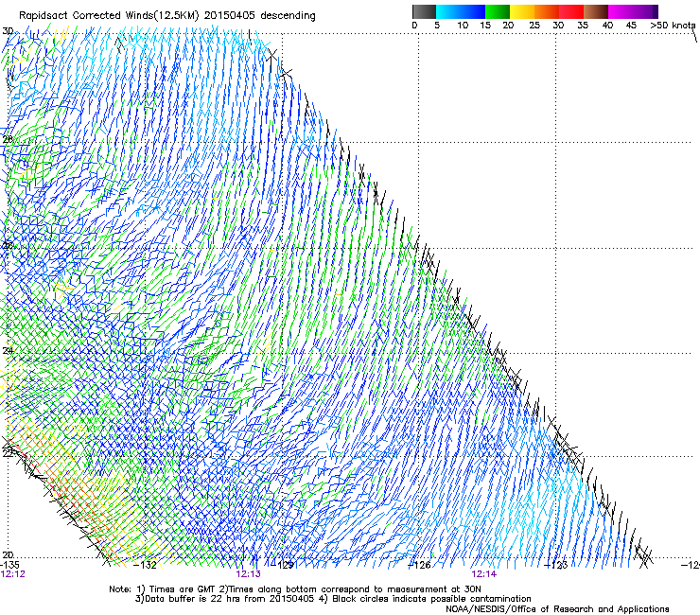The image size is (700, 615).
Task: Click the red 30-35 knots legend swatch
Action: 571,11
